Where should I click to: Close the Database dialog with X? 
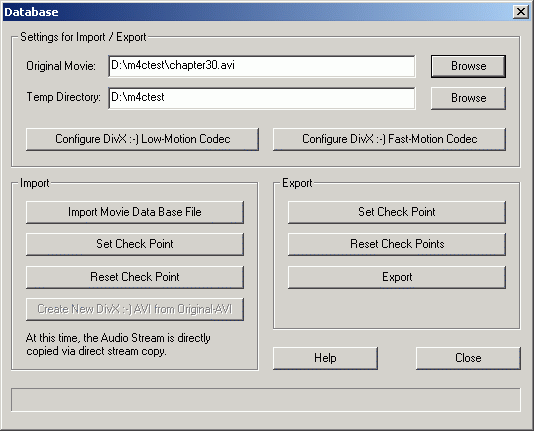[x=521, y=12]
